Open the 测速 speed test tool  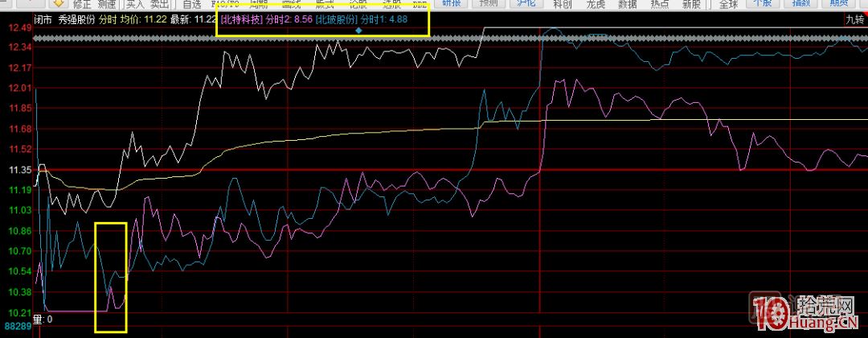coord(108,3)
